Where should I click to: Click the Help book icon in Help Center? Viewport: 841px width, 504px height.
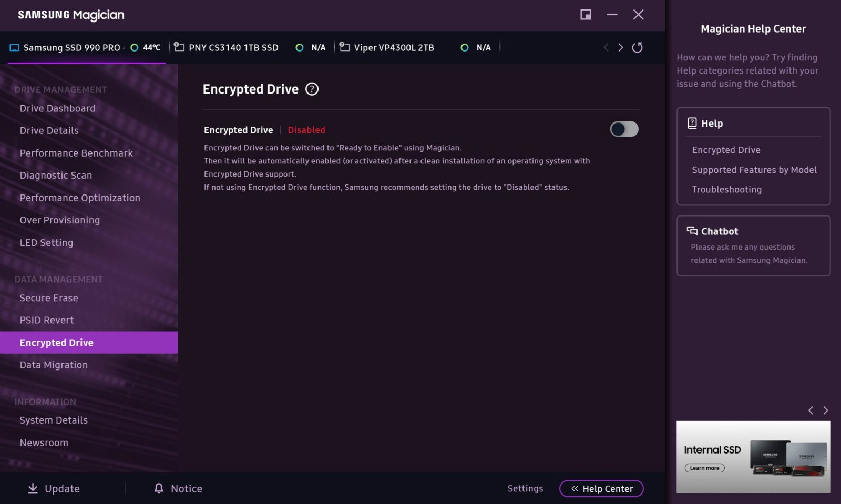click(x=692, y=124)
